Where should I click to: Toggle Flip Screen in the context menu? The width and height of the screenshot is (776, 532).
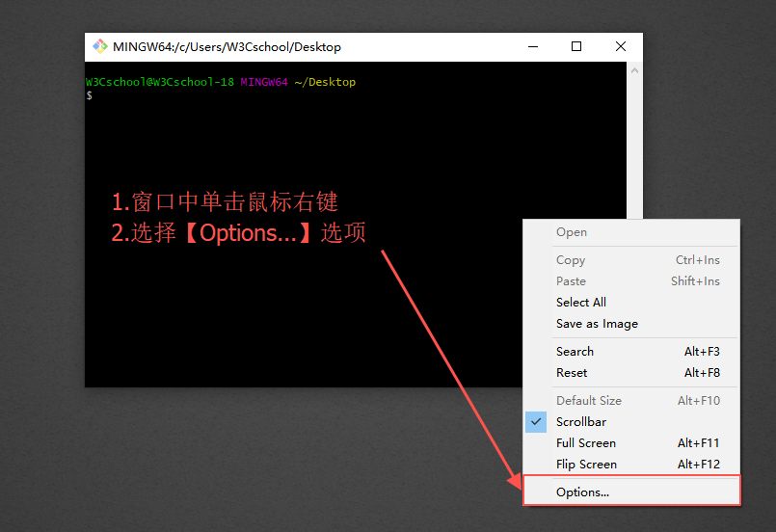click(586, 465)
